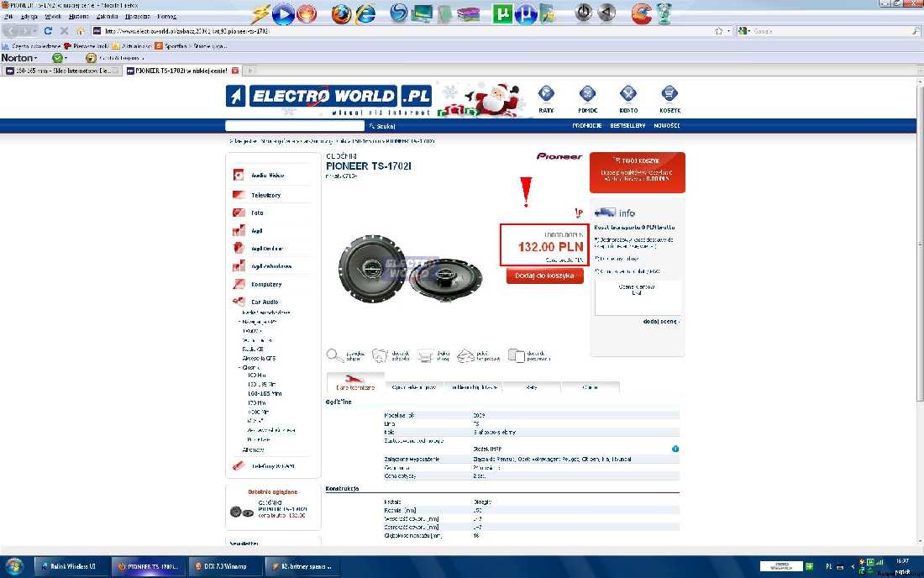Click Dodaj do koszyka button
924x578 pixels.
coord(544,276)
